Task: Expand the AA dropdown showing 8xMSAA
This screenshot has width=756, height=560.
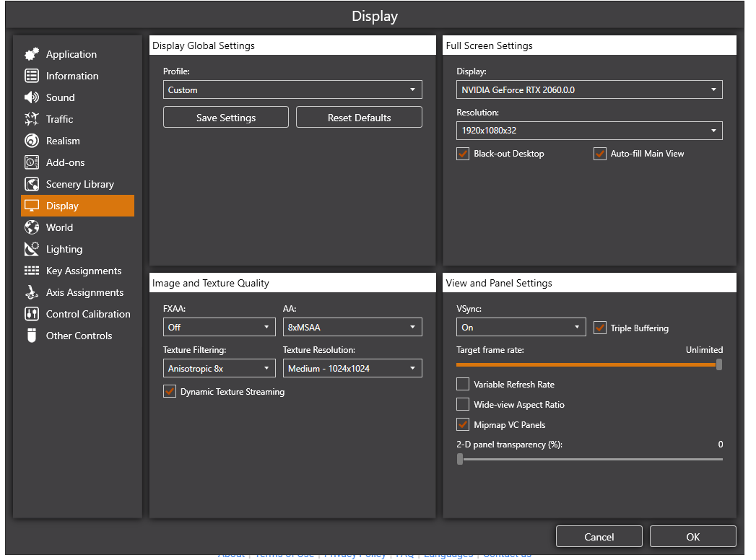Action: click(352, 327)
